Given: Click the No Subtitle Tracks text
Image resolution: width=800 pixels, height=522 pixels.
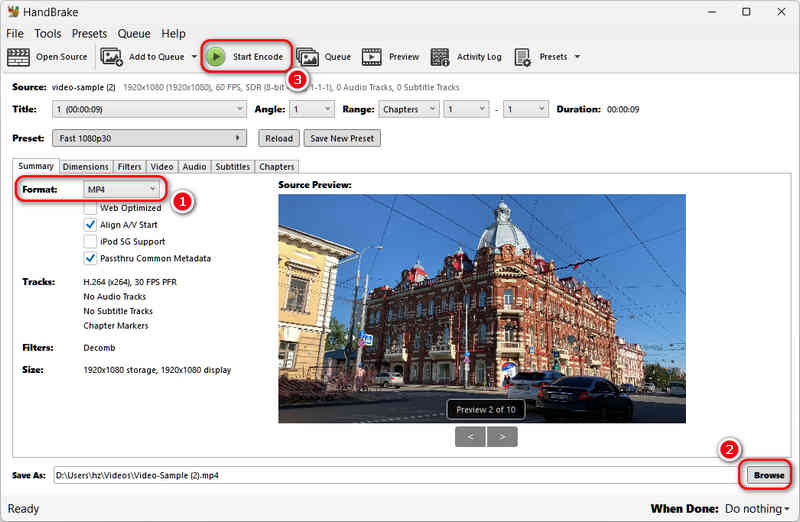Looking at the screenshot, I should click(x=118, y=311).
